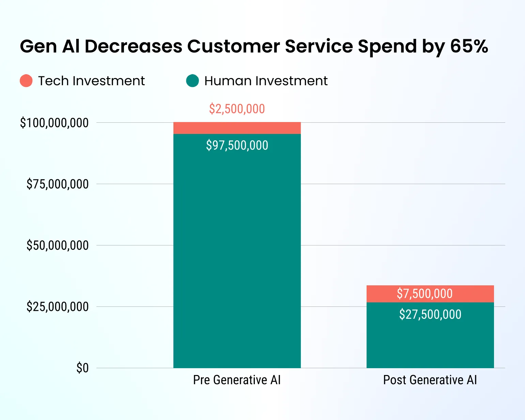
Task: Click the chart title about 65% decrease
Action: tap(254, 46)
